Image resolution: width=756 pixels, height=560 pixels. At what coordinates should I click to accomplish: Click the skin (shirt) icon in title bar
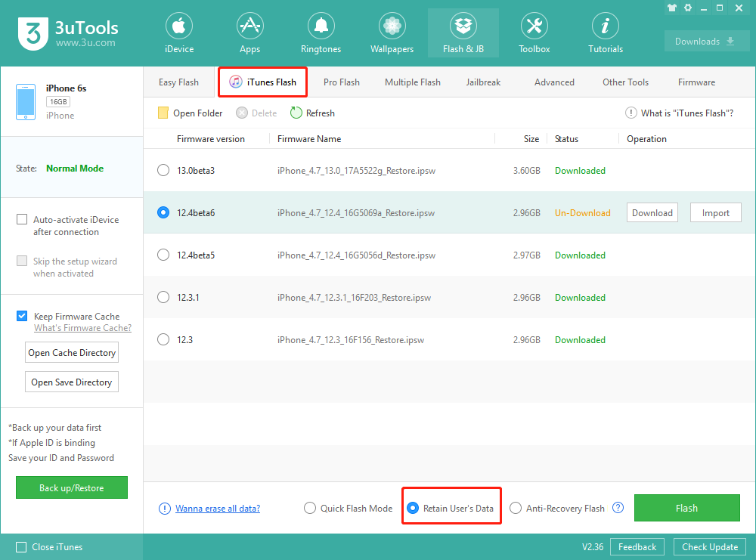point(672,8)
